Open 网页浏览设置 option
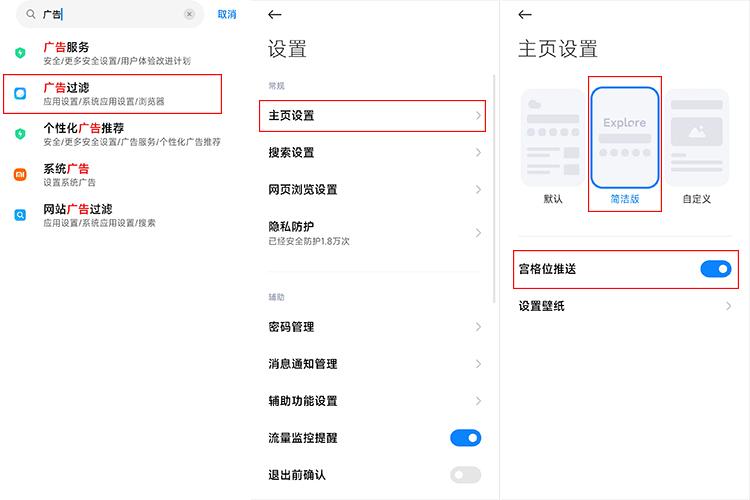 [x=375, y=189]
